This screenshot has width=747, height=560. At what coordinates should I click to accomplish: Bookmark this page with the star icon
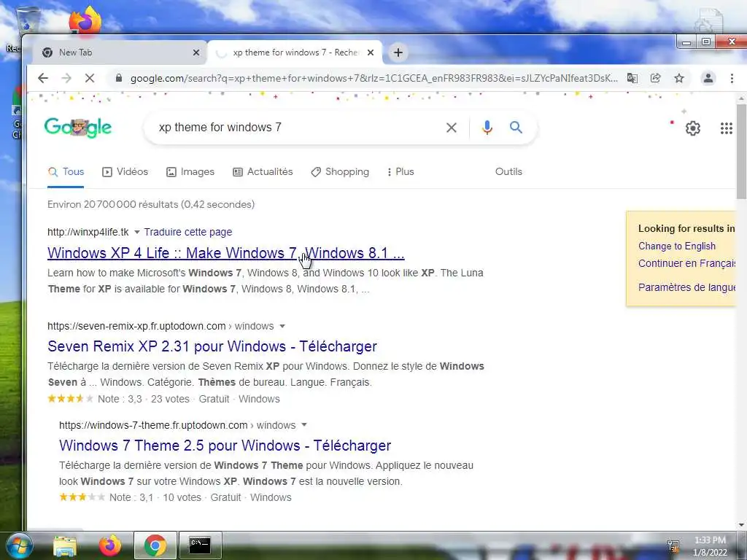(x=679, y=78)
